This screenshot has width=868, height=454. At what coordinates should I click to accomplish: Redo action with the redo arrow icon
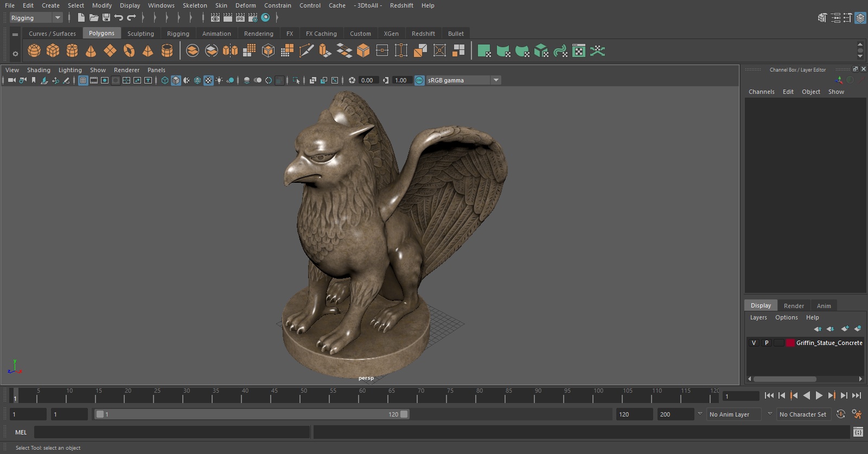click(131, 18)
